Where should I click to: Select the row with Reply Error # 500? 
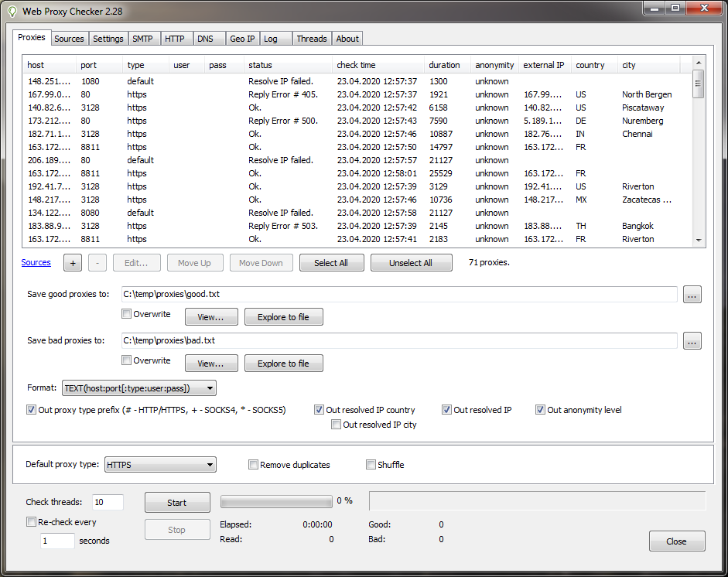[x=357, y=121]
